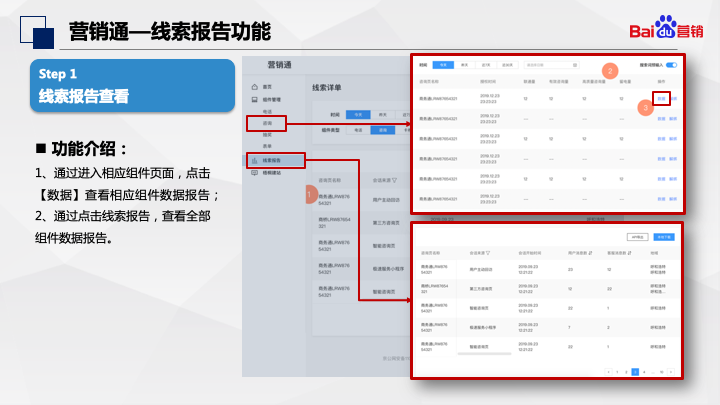This screenshot has height=405, width=720.
Task: Click 2019.12.23 time cell in first row
Action: [490, 99]
